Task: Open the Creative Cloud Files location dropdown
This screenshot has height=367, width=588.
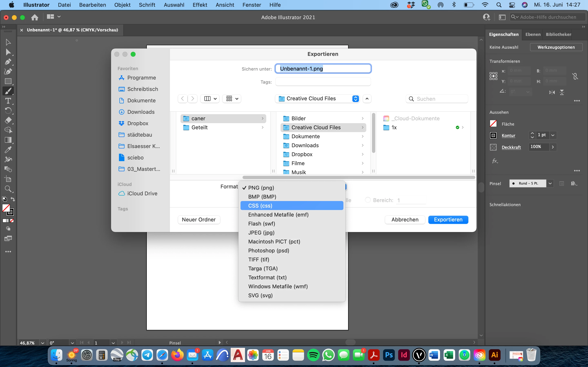Action: click(x=355, y=98)
